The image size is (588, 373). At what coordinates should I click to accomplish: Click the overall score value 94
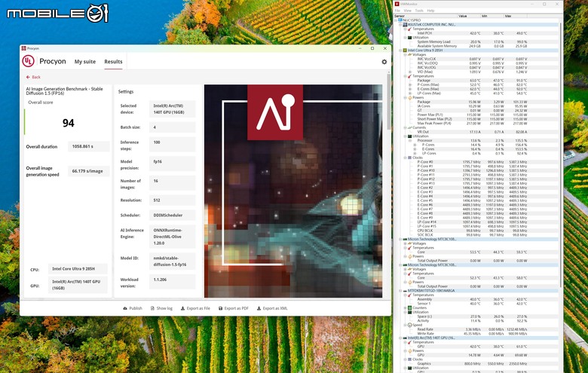coord(69,123)
